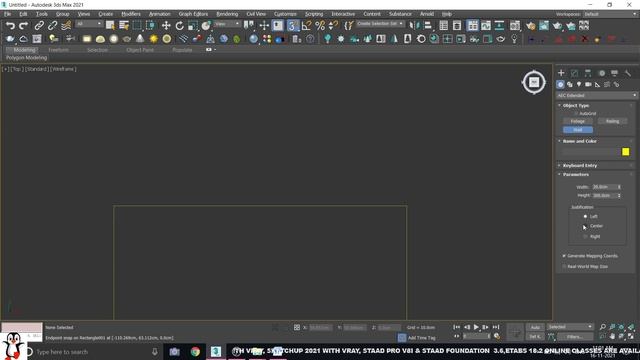Open Select by Name list icon
The width and height of the screenshot is (640, 360).
tap(124, 26)
